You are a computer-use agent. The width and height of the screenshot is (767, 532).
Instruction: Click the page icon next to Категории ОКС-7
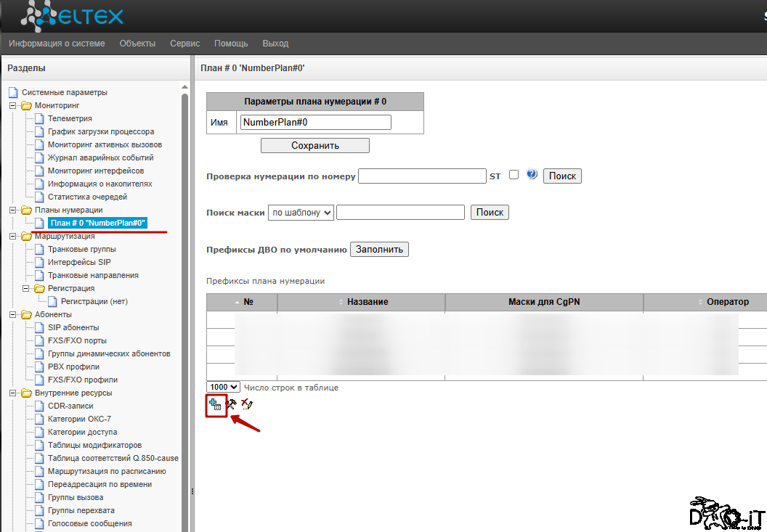pyautogui.click(x=39, y=419)
